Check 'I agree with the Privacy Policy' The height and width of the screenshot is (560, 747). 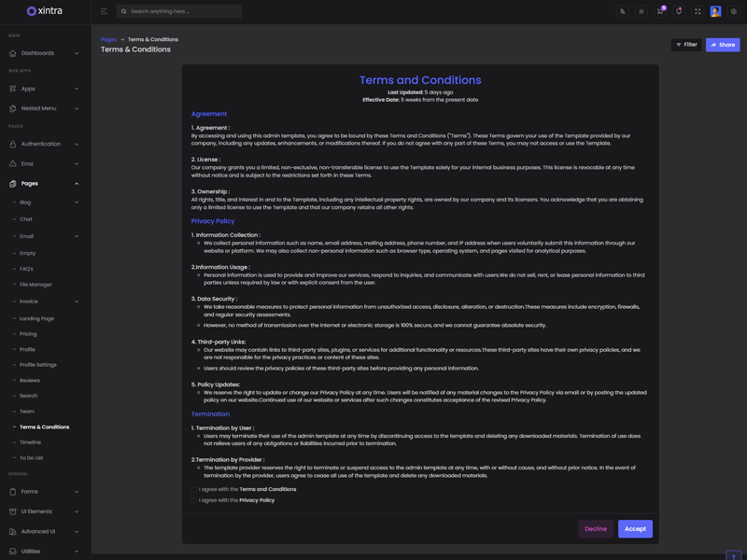pyautogui.click(x=194, y=500)
